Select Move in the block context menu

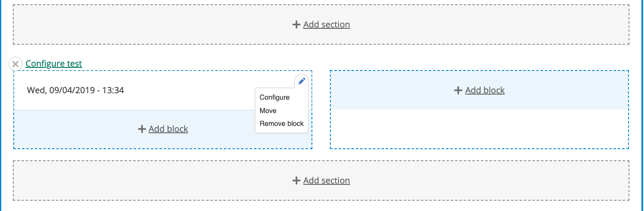(x=268, y=111)
